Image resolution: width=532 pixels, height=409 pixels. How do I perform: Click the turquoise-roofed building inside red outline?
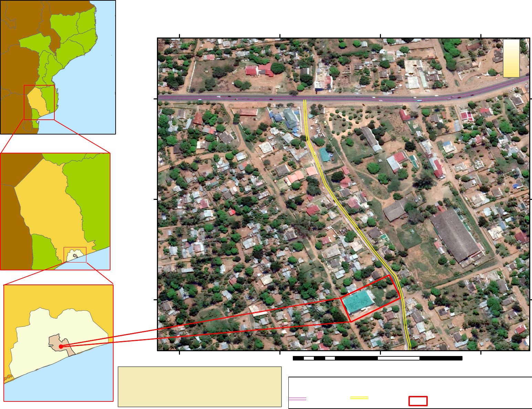(x=359, y=301)
